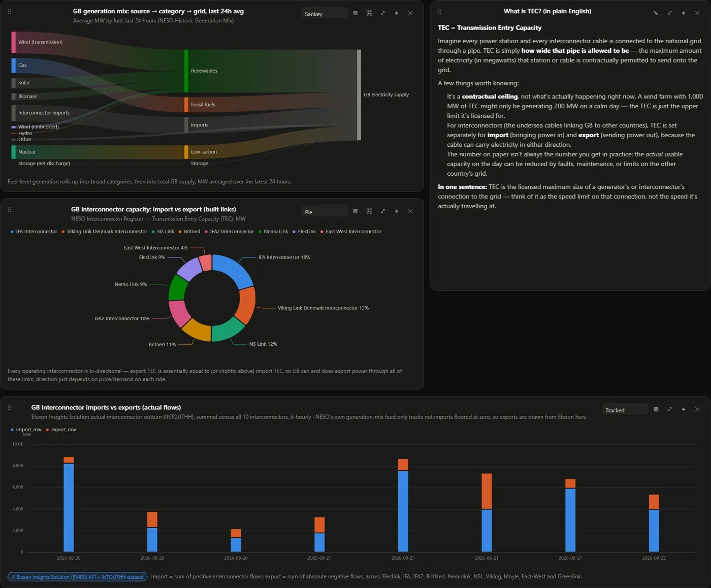
Task: Select the yellow Britned pie slice
Action: [197, 331]
